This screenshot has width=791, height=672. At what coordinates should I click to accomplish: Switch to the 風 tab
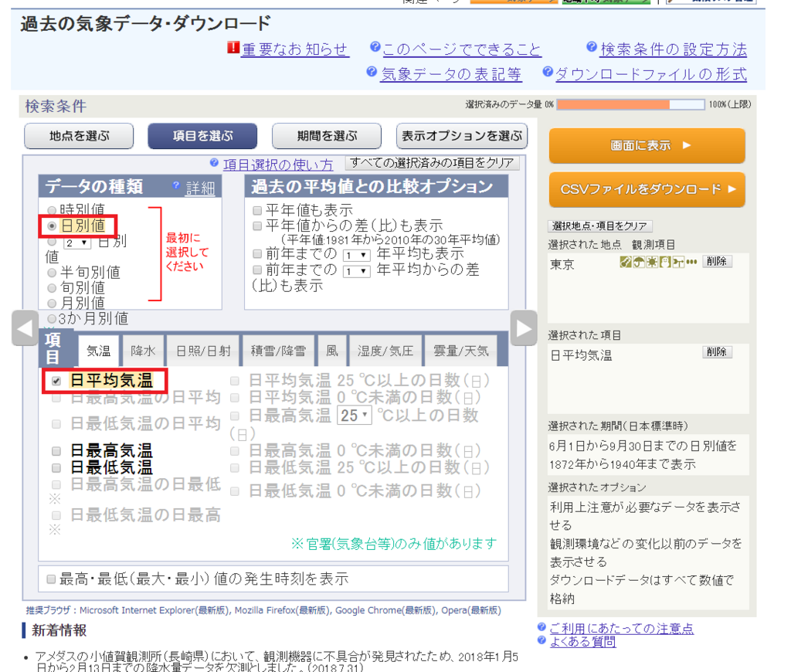332,351
